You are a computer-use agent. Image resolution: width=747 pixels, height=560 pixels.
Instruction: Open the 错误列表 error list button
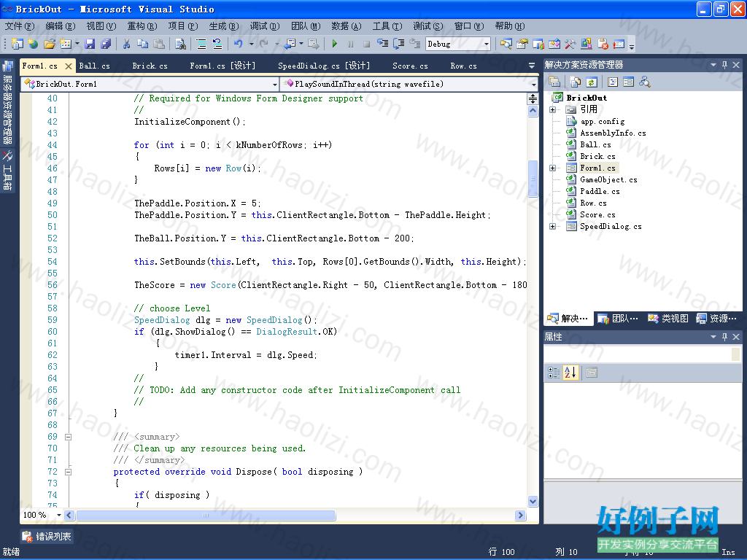click(46, 537)
